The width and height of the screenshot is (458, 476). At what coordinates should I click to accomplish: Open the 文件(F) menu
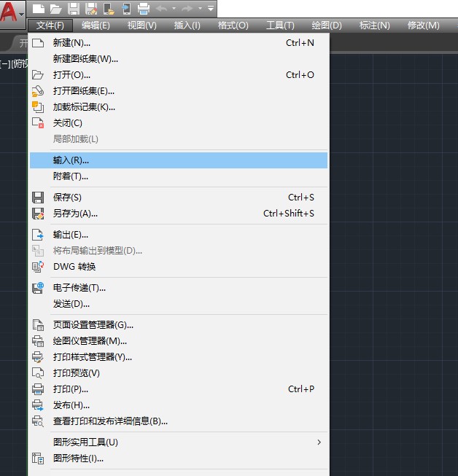click(50, 26)
